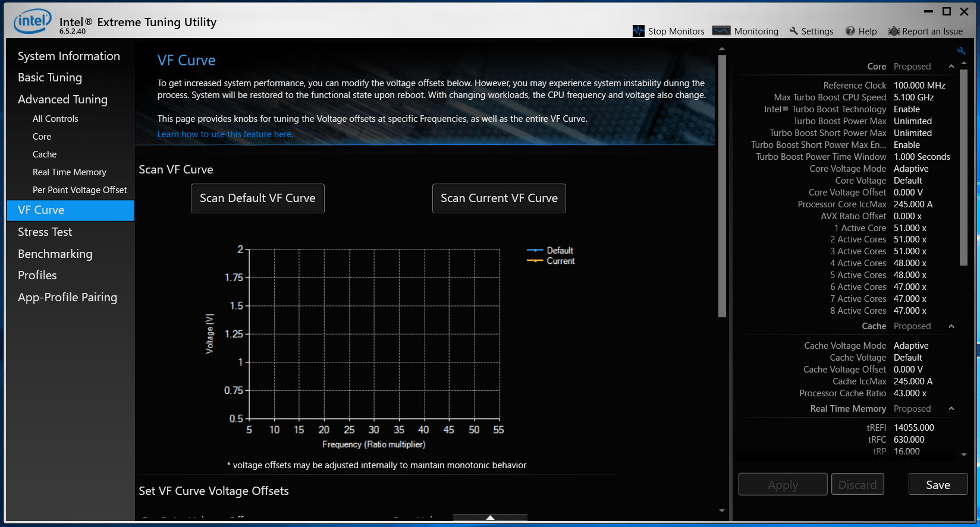Click the VF curve chart area
The height and width of the screenshot is (527, 980).
pos(374,334)
